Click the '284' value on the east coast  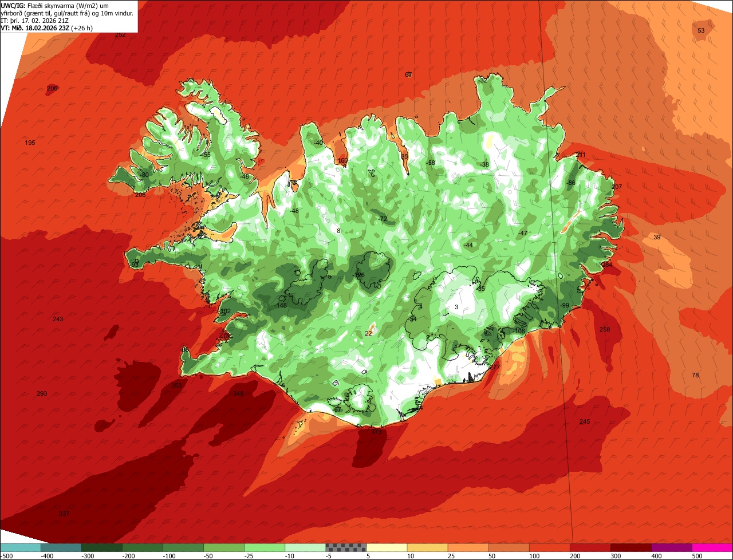[x=607, y=265]
